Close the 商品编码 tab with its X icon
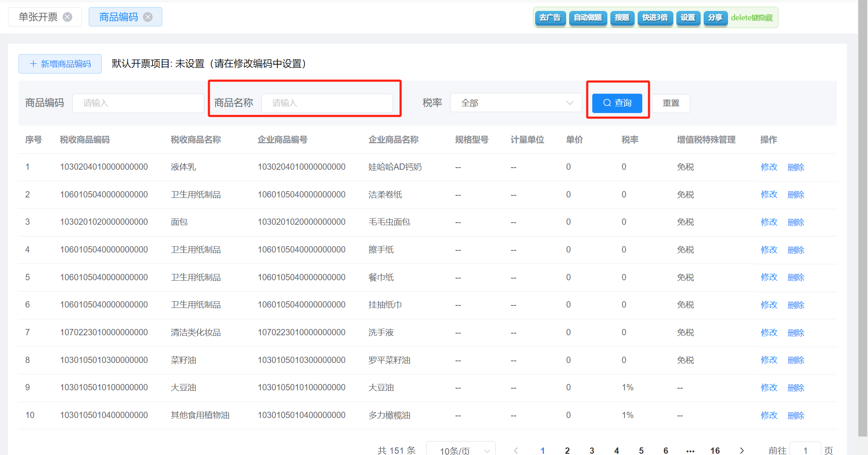This screenshot has width=868, height=455. coord(148,17)
